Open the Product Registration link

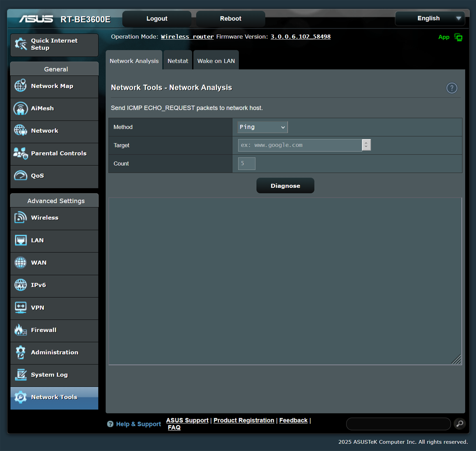(x=244, y=420)
